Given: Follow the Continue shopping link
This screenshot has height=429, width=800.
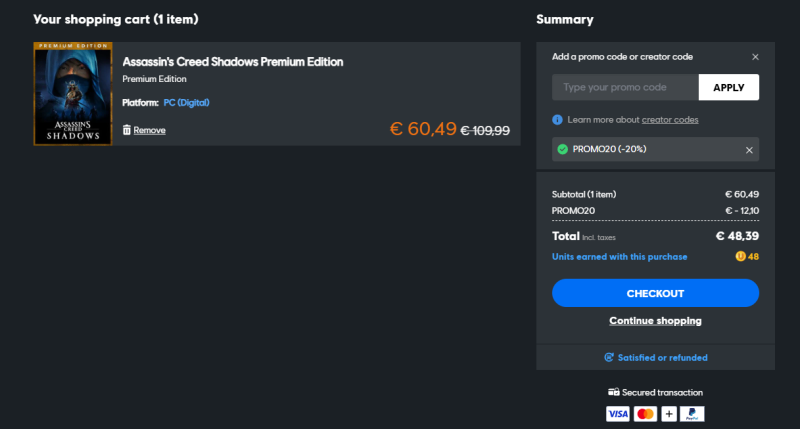Looking at the screenshot, I should 655,321.
